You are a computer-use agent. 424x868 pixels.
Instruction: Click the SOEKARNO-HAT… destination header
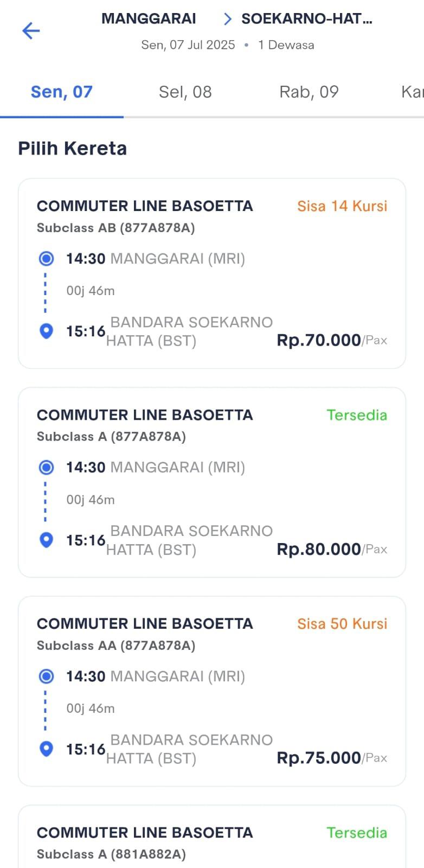click(x=307, y=19)
